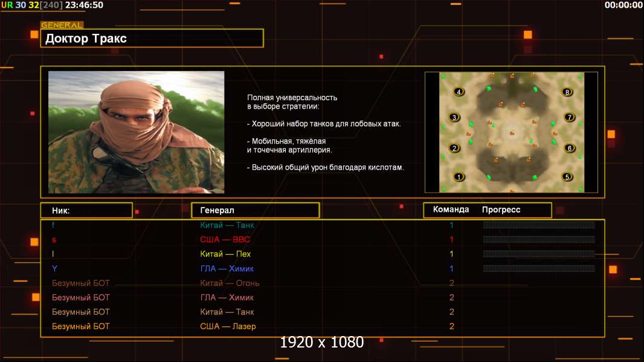
Task: Click the 23:46:50 clock at top left
Action: pos(84,5)
